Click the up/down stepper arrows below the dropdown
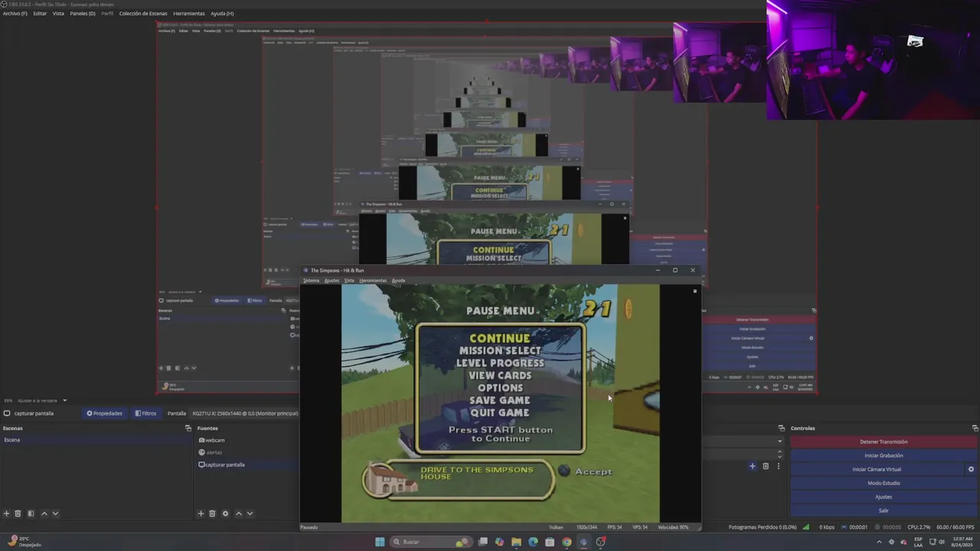Viewport: 980px width, 551px height. [x=780, y=453]
